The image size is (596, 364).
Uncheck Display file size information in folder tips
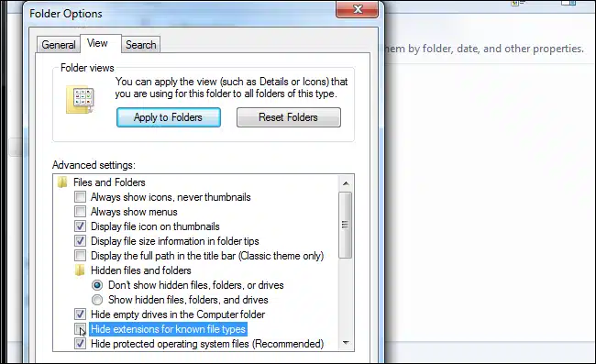pyautogui.click(x=80, y=240)
